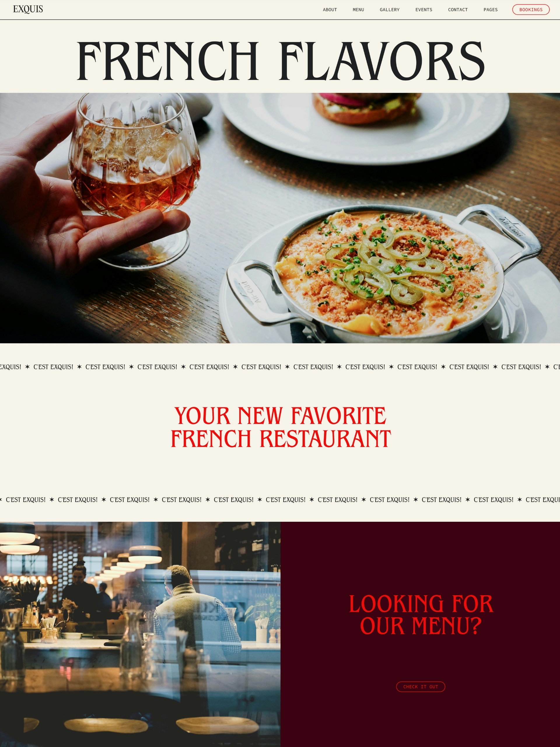
Task: Open the MENU navigation link
Action: [358, 9]
